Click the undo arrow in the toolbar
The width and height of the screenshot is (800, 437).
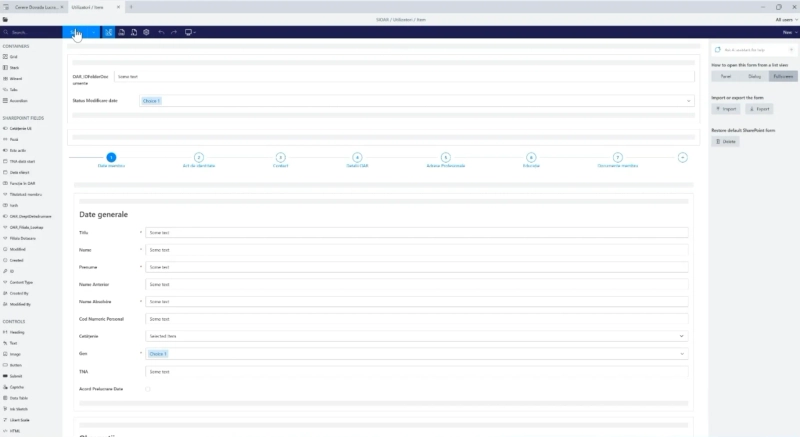161,32
